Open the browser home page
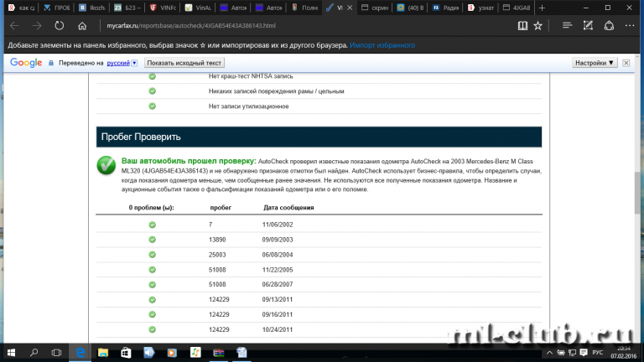 [82, 26]
